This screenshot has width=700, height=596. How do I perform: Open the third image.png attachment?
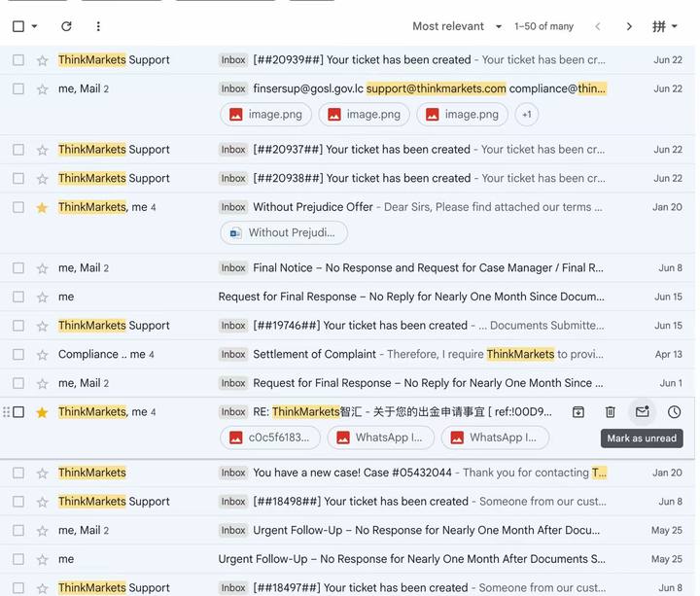click(462, 115)
